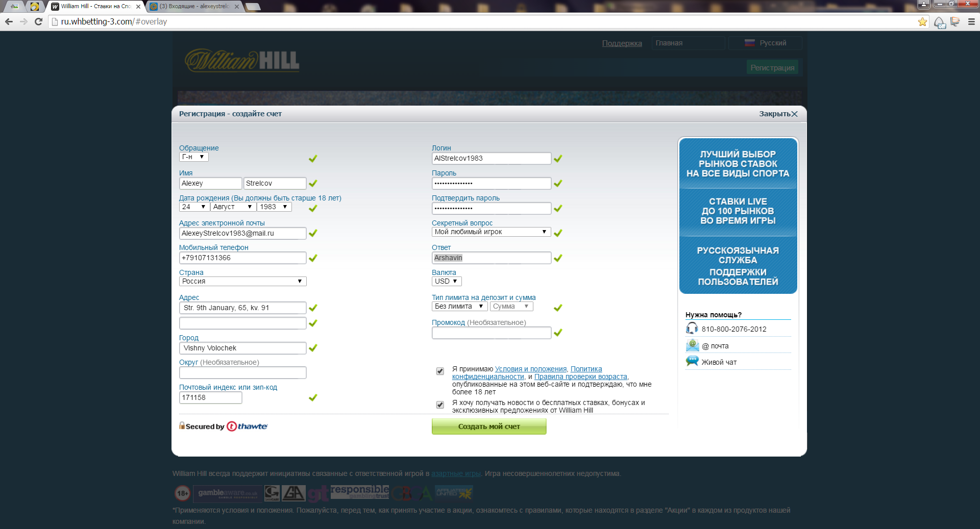Toggle the news and bonuses subscription checkbox
The width and height of the screenshot is (980, 529).
(x=440, y=405)
